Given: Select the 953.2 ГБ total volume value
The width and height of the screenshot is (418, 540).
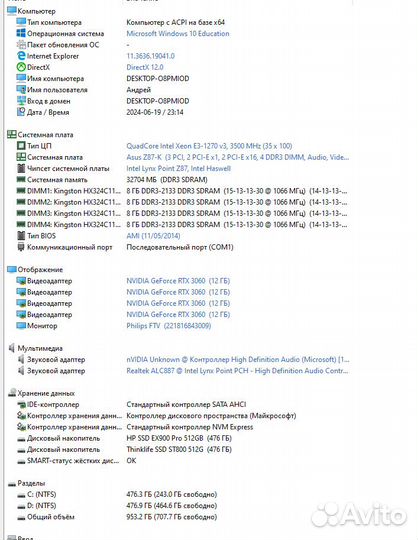Looking at the screenshot, I should (x=171, y=517).
